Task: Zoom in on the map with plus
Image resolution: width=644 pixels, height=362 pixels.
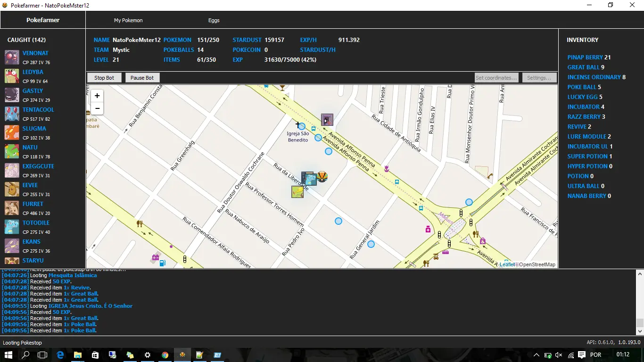Action: pyautogui.click(x=97, y=96)
